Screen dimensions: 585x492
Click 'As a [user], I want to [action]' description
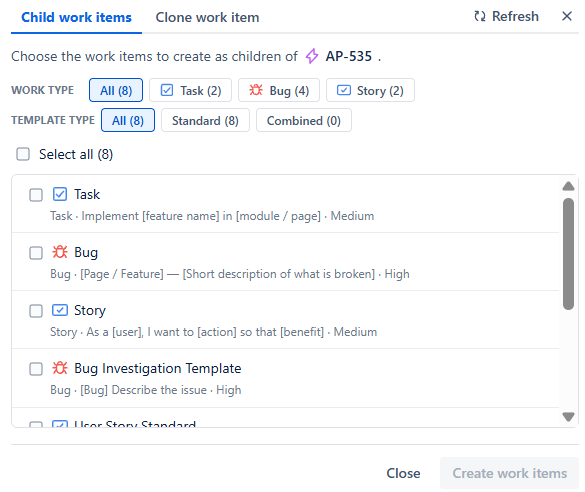pos(162,332)
